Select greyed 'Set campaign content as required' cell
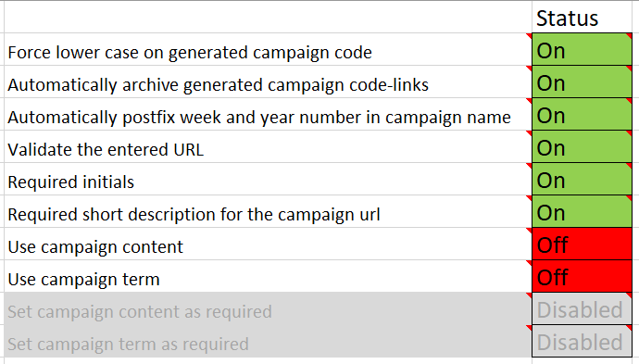 (x=268, y=308)
